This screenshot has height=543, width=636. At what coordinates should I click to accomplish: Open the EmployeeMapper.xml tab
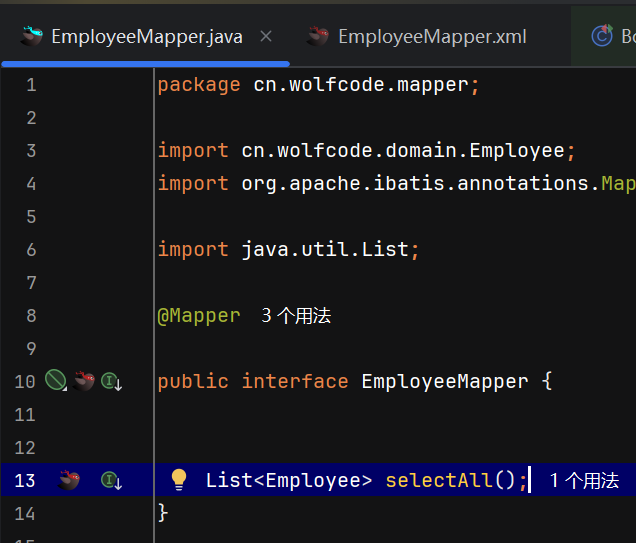[432, 36]
